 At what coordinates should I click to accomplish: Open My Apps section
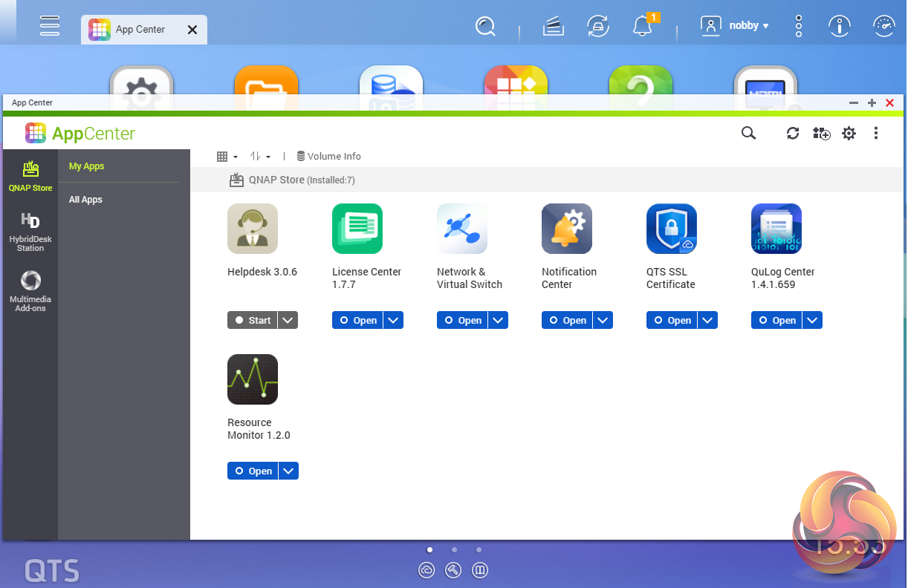pos(87,166)
